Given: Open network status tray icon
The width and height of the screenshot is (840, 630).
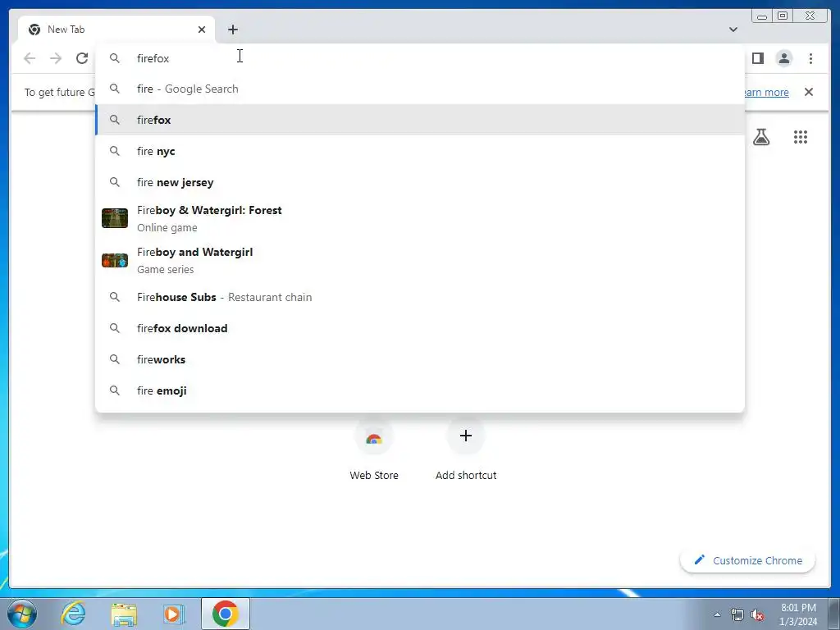Looking at the screenshot, I should [737, 614].
